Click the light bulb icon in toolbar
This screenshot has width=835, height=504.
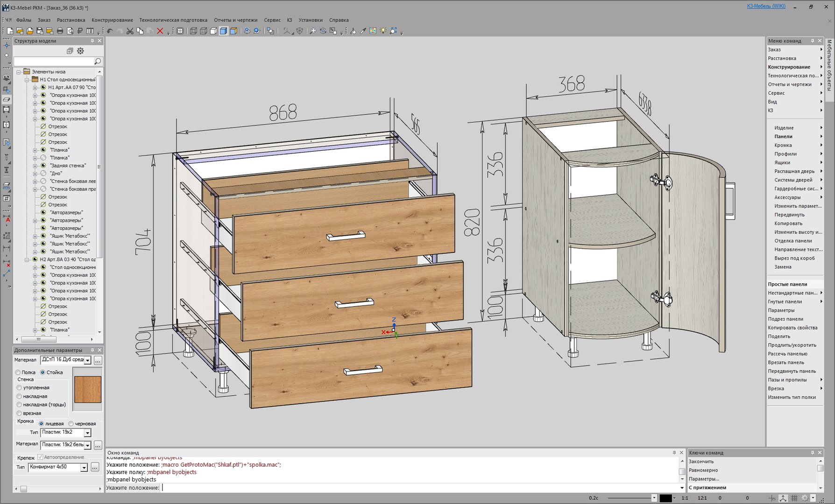[x=383, y=31]
